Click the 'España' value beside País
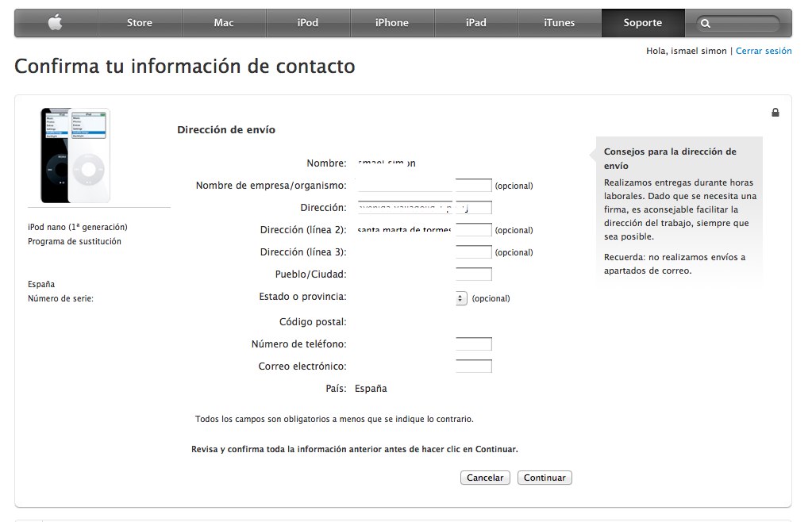The image size is (812, 522). 371,389
